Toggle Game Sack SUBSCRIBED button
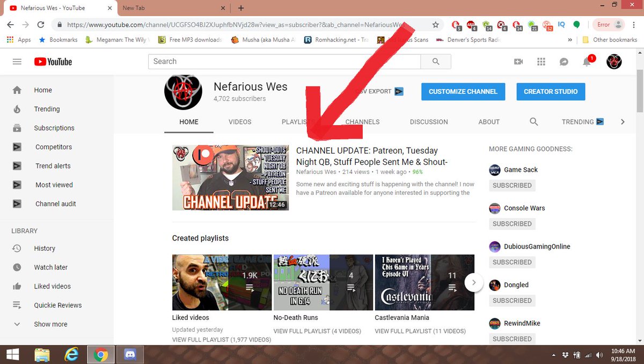Viewport: 644px width, 364px height. point(512,185)
